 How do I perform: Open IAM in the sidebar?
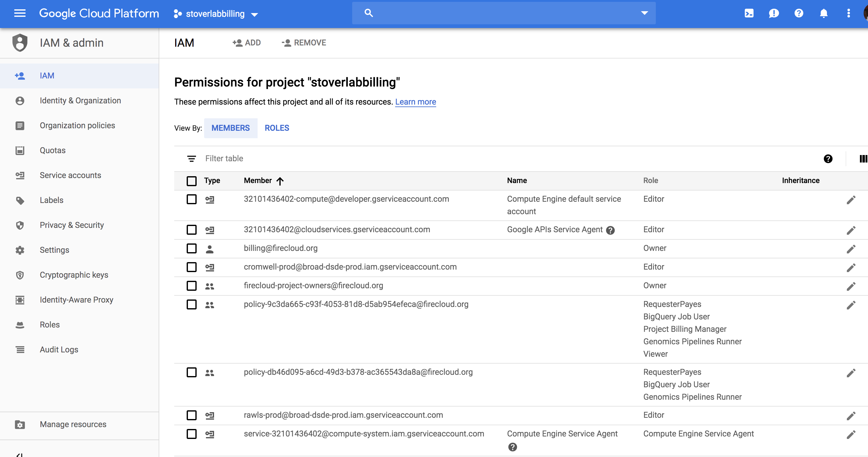(80, 76)
